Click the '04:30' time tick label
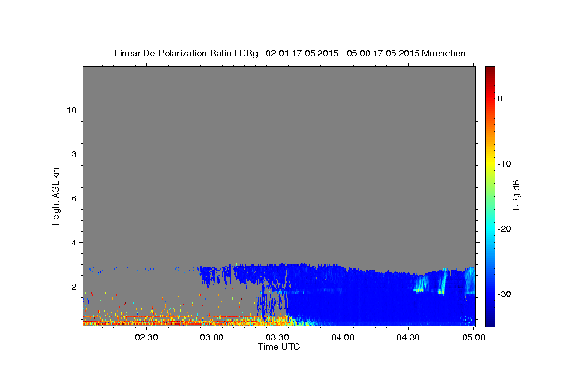The width and height of the screenshot is (588, 392). [408, 338]
